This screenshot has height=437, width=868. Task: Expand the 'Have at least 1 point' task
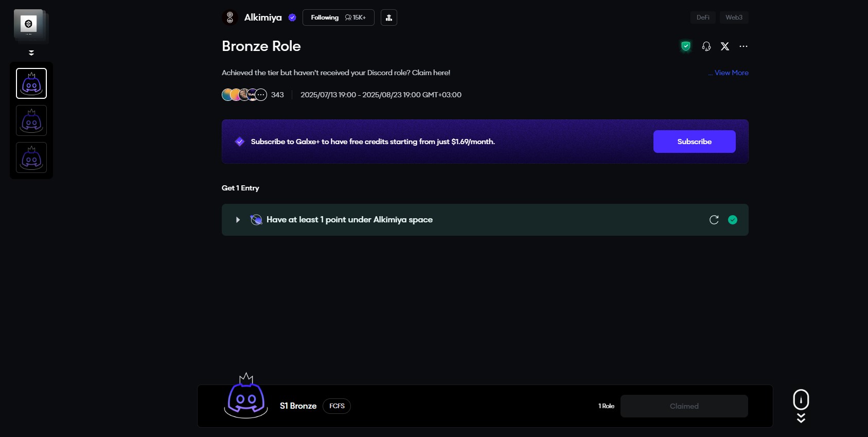pos(238,220)
